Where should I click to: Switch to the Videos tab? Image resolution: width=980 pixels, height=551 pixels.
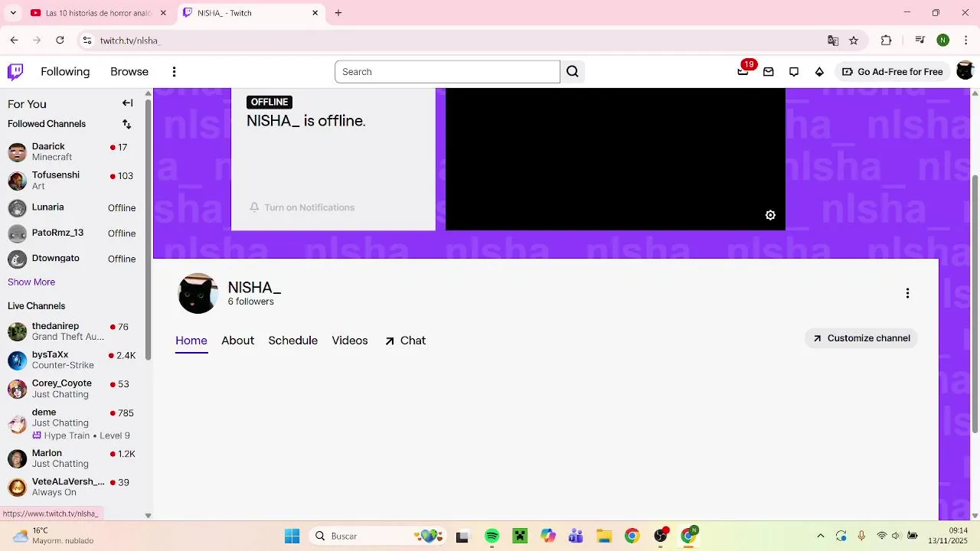pos(350,341)
